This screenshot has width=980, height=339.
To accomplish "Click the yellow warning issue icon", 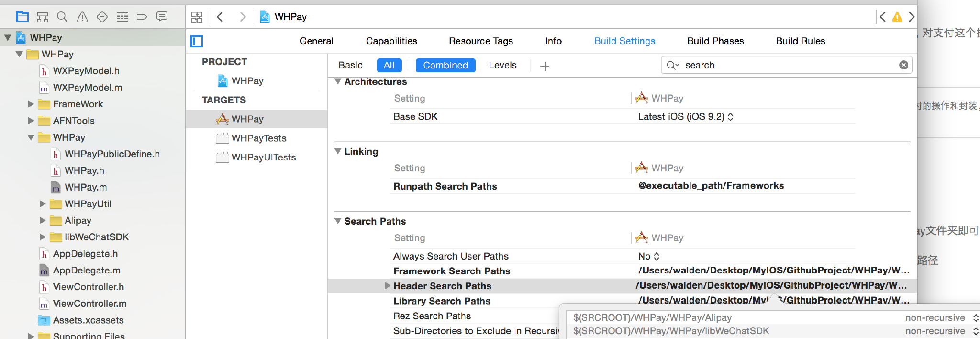I will click(x=897, y=17).
